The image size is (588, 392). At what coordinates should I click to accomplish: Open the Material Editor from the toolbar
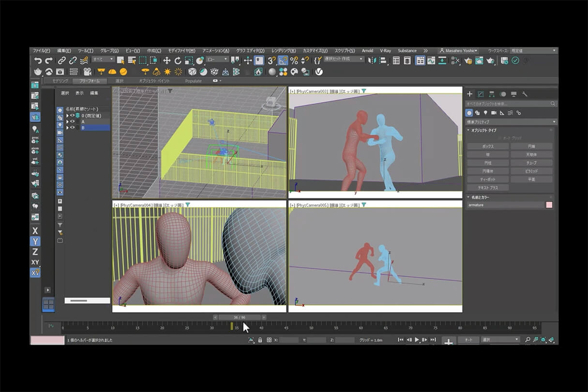[x=455, y=60]
